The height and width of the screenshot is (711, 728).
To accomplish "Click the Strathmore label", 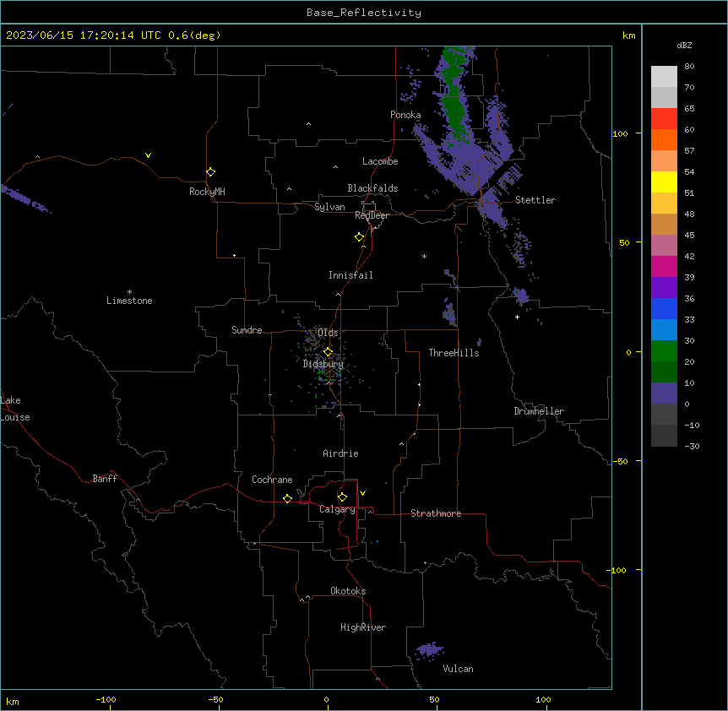I will pyautogui.click(x=436, y=513).
